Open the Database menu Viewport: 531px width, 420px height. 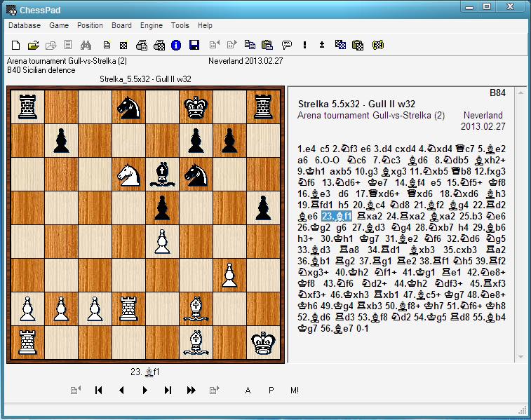tap(24, 25)
